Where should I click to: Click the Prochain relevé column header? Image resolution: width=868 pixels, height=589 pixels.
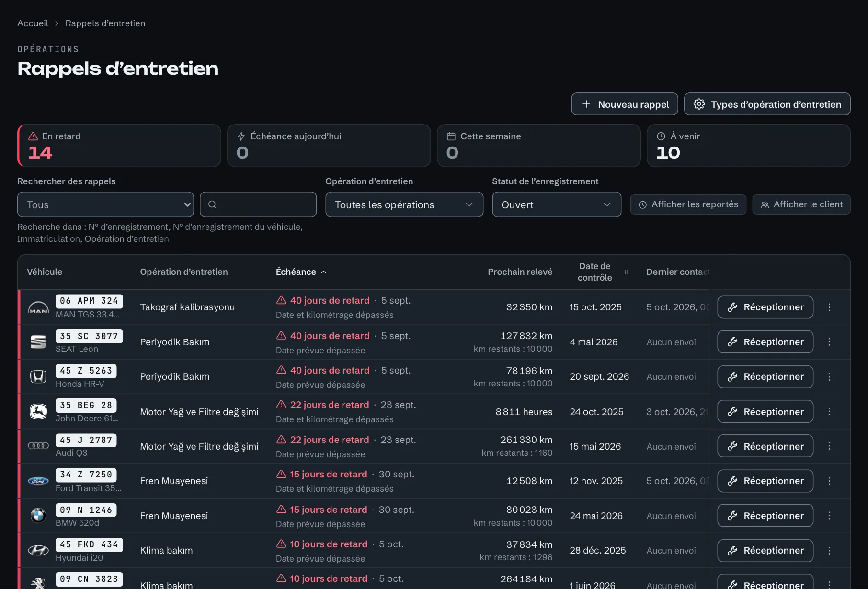[520, 272]
